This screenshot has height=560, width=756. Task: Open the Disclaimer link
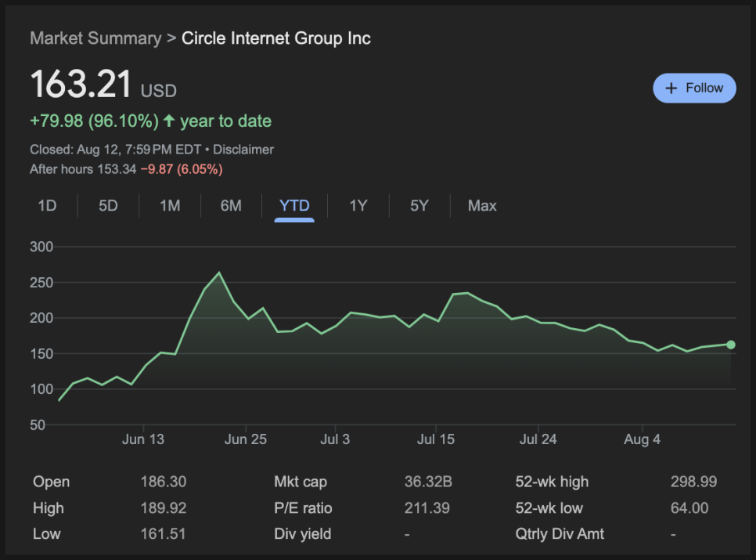[x=243, y=150]
